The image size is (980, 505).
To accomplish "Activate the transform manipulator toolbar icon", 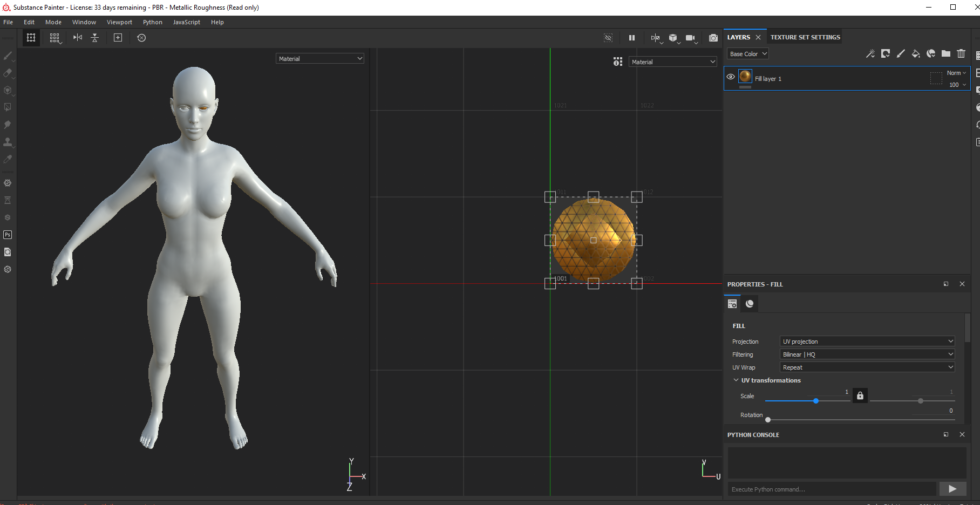I will 31,38.
